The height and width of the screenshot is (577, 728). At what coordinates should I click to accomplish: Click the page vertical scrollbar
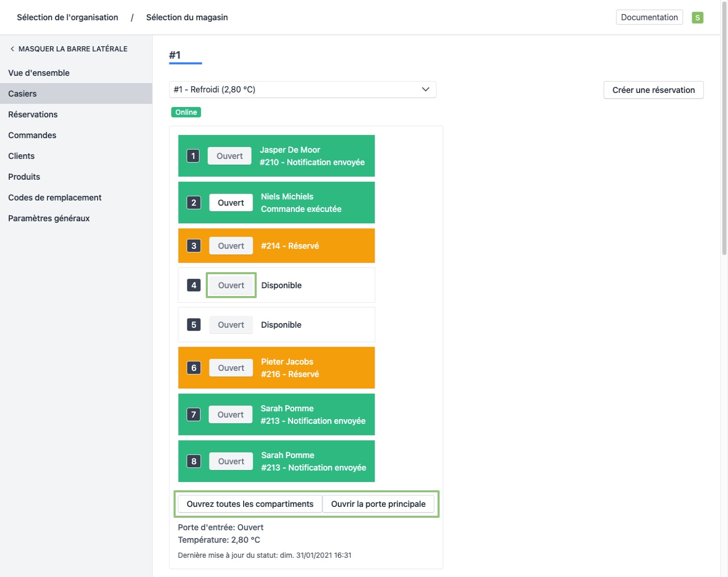(724, 130)
